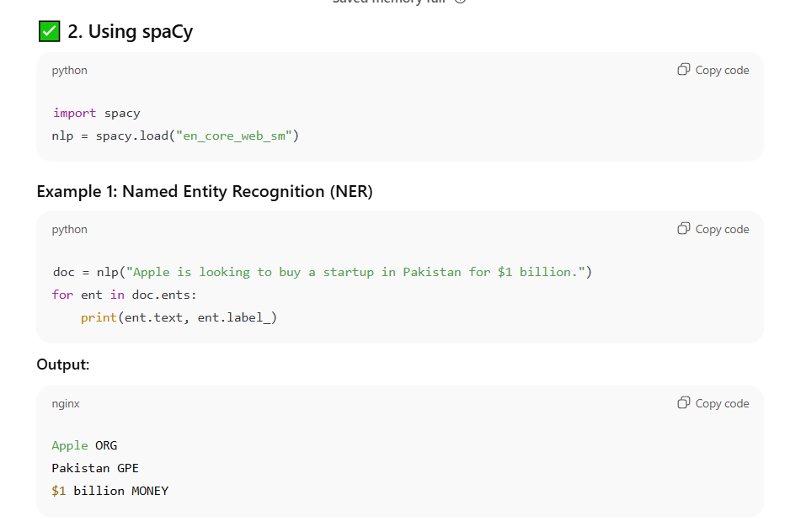The width and height of the screenshot is (790, 532).
Task: Click the green checkmark beside Using spaCy
Action: 50,32
